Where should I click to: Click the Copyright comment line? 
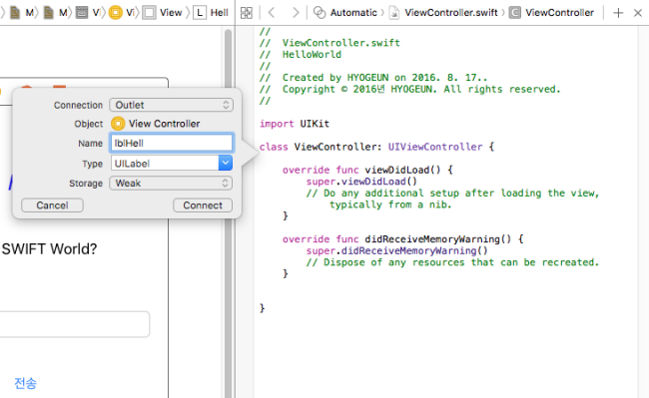click(x=410, y=89)
